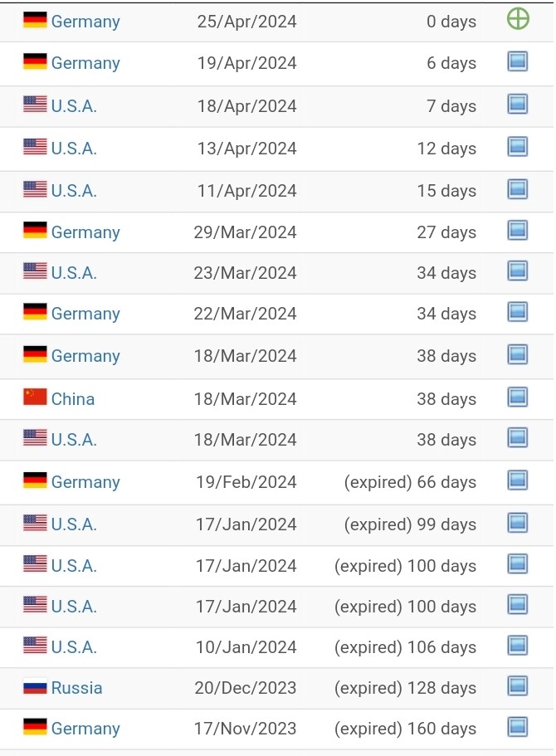Click screenshot icon for Germany 29/Mar/2024
556x756 pixels.
pos(518,231)
